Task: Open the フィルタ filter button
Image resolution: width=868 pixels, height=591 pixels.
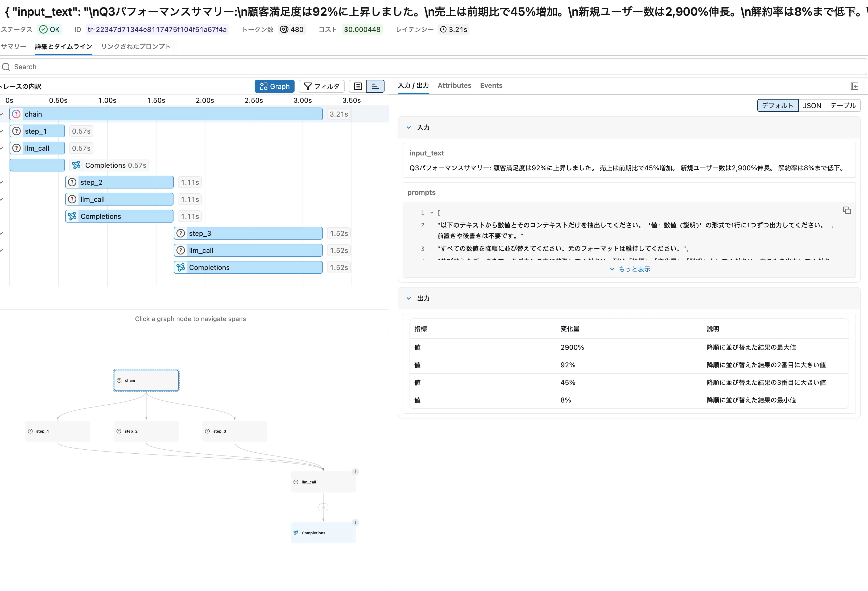Action: [x=321, y=86]
